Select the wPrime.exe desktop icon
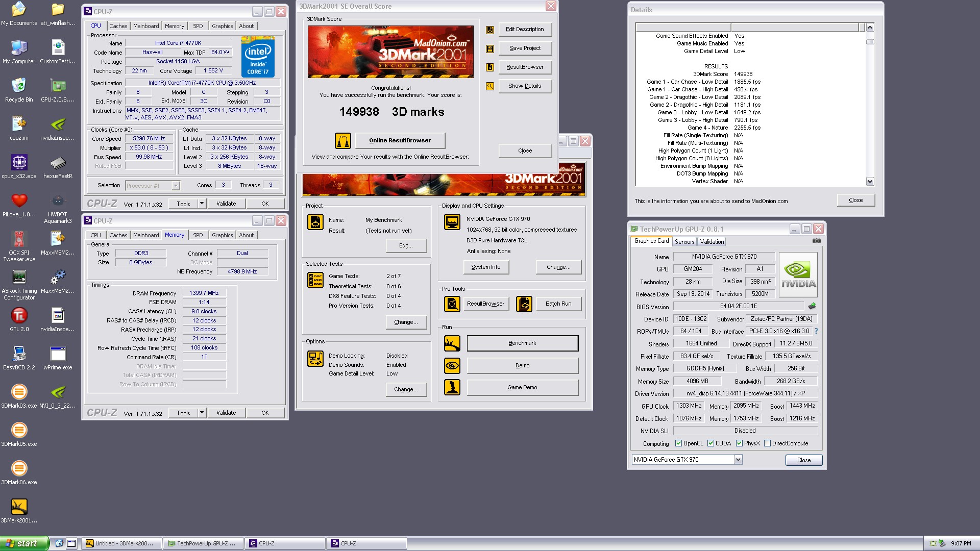The height and width of the screenshot is (551, 980). coord(58,358)
